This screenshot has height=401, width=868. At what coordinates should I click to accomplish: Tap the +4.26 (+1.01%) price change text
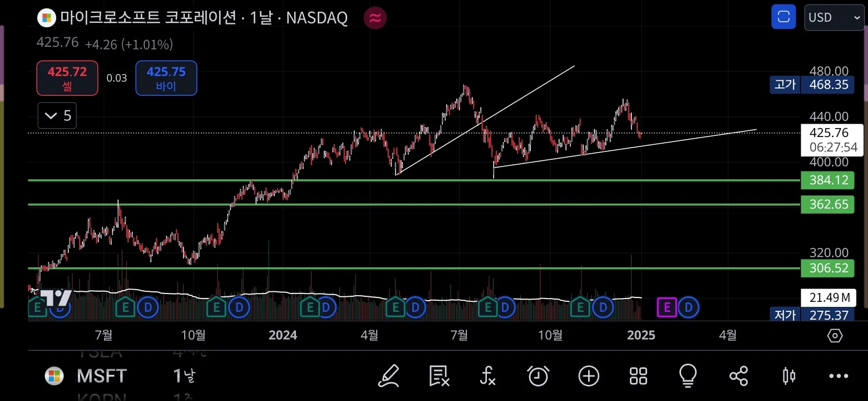click(x=129, y=44)
